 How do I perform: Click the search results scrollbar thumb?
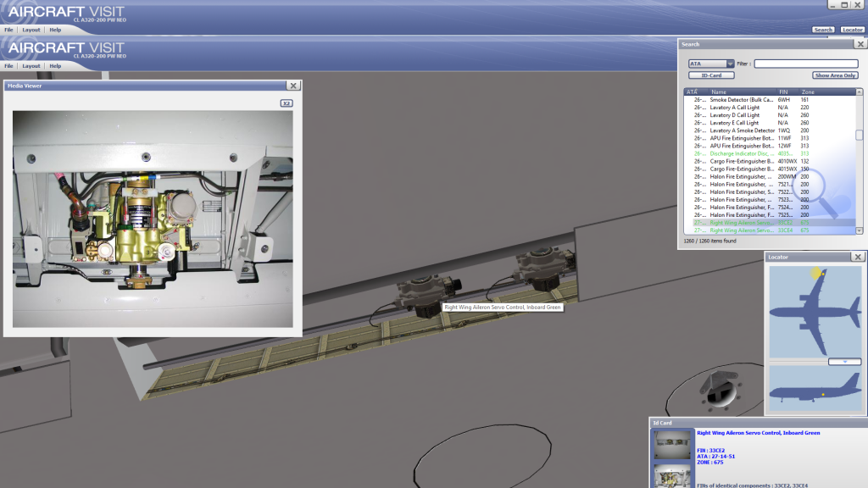[x=860, y=135]
